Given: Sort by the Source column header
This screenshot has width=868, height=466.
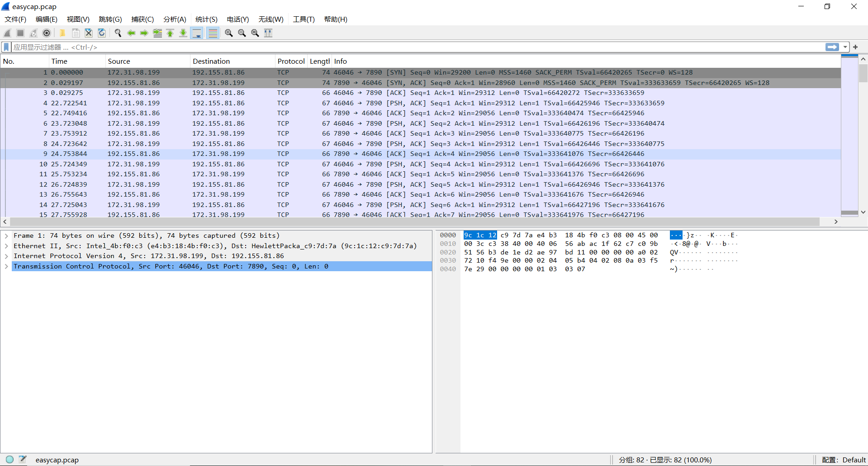Looking at the screenshot, I should [148, 61].
